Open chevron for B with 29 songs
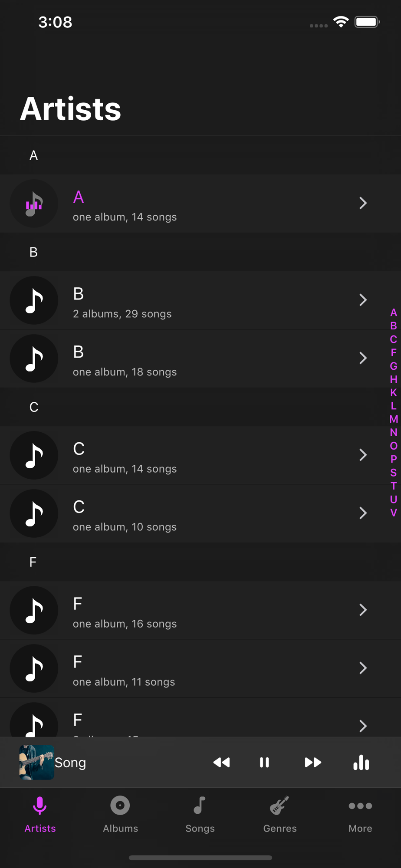Image resolution: width=401 pixels, height=868 pixels. (x=363, y=300)
